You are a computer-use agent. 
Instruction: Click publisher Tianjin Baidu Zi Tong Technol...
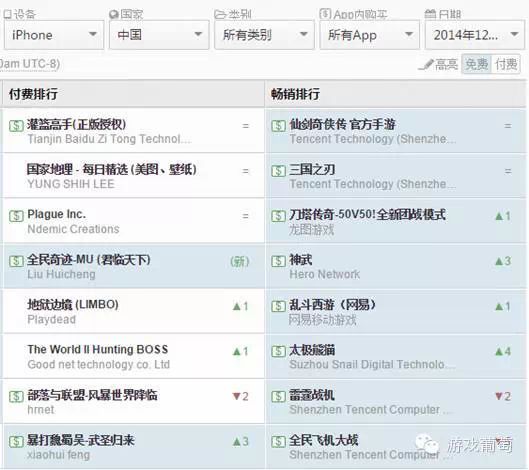tap(109, 139)
